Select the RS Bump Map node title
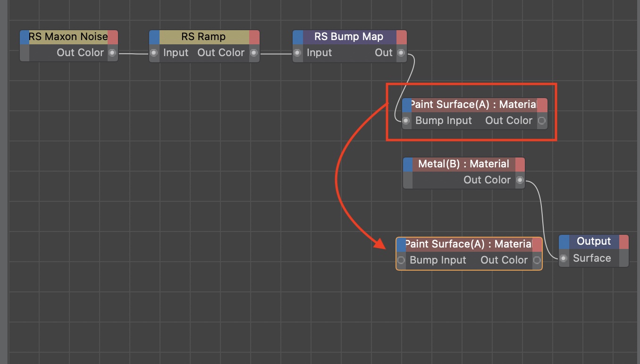 (349, 37)
